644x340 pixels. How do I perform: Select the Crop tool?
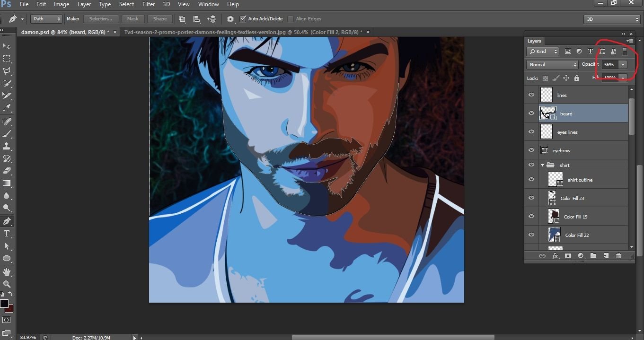point(7,96)
